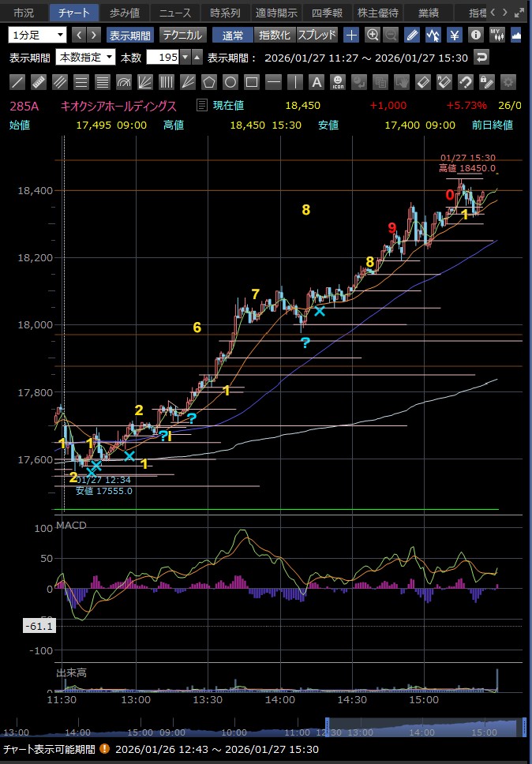Click the crosshair plus icon
532x764 pixels.
pos(351,35)
